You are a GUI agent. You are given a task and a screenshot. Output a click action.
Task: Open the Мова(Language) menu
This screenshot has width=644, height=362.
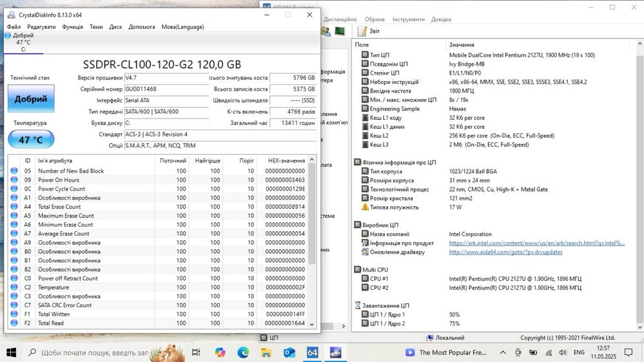coord(183,26)
